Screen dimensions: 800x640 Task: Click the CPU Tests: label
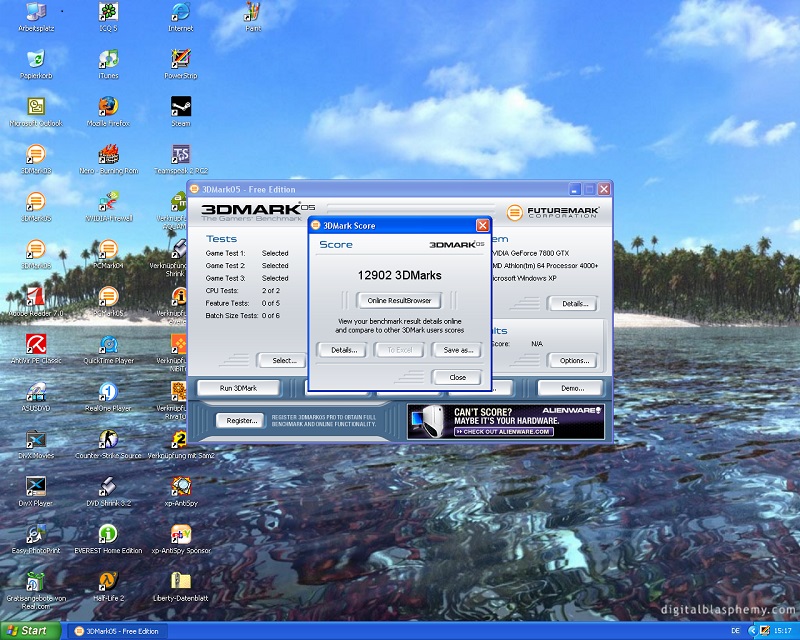click(x=222, y=291)
